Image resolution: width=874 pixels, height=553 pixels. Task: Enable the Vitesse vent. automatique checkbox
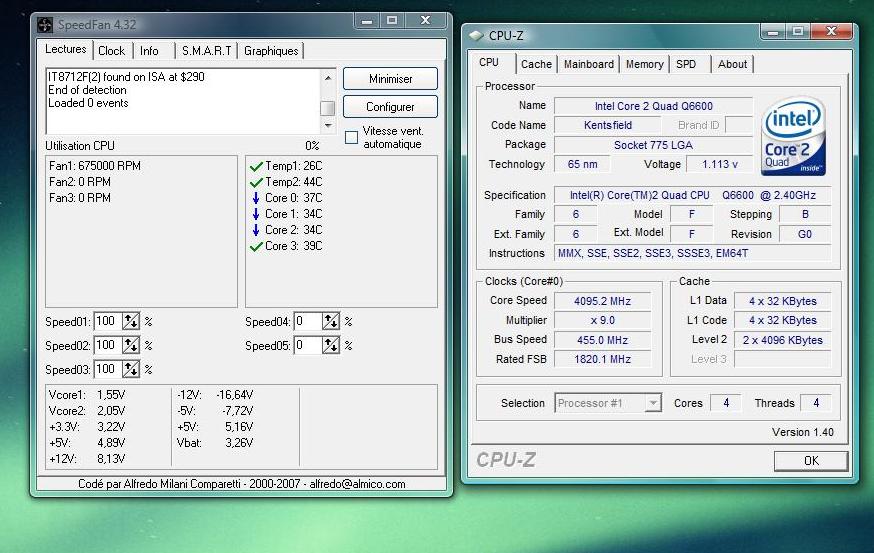pyautogui.click(x=351, y=137)
